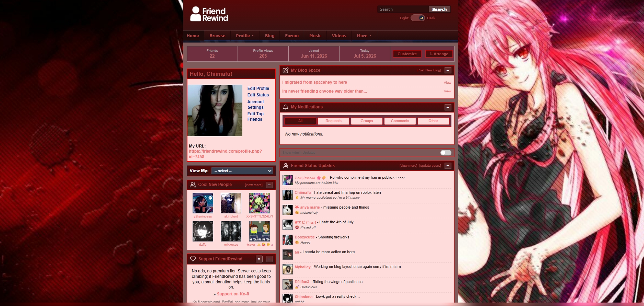This screenshot has width=644, height=306.
Task: Expand the Profile menu dropdown
Action: coord(245,36)
